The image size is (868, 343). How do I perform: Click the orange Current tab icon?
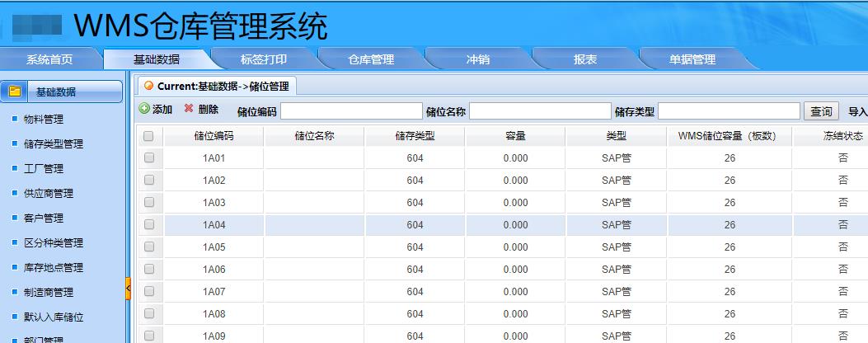point(148,86)
